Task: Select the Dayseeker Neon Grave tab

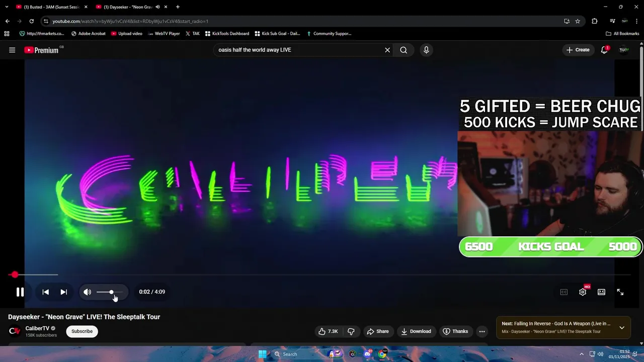Action: click(x=127, y=7)
